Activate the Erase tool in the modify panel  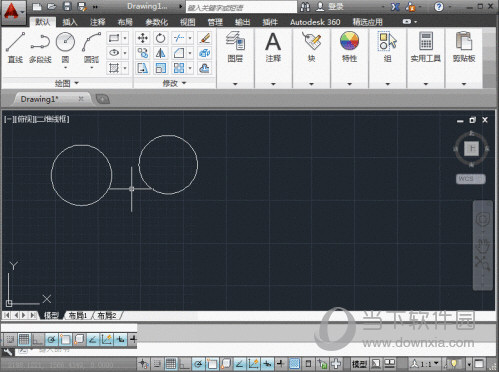coord(204,38)
